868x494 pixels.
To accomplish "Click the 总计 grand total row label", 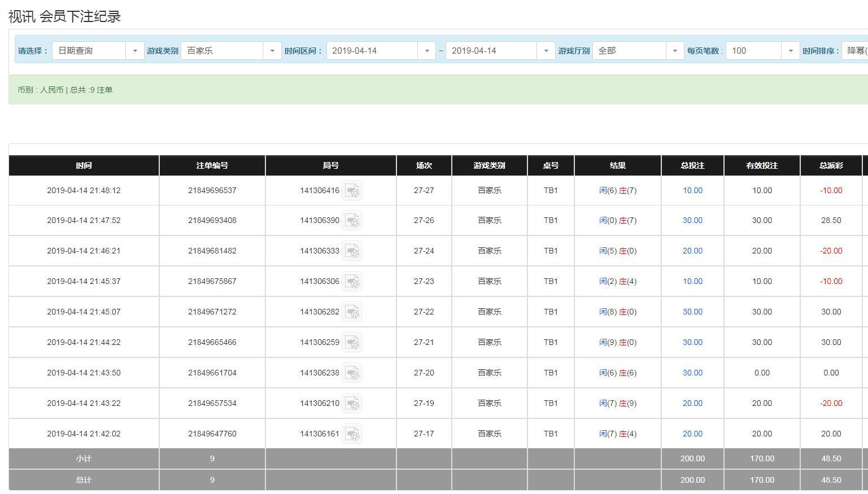I will 84,480.
